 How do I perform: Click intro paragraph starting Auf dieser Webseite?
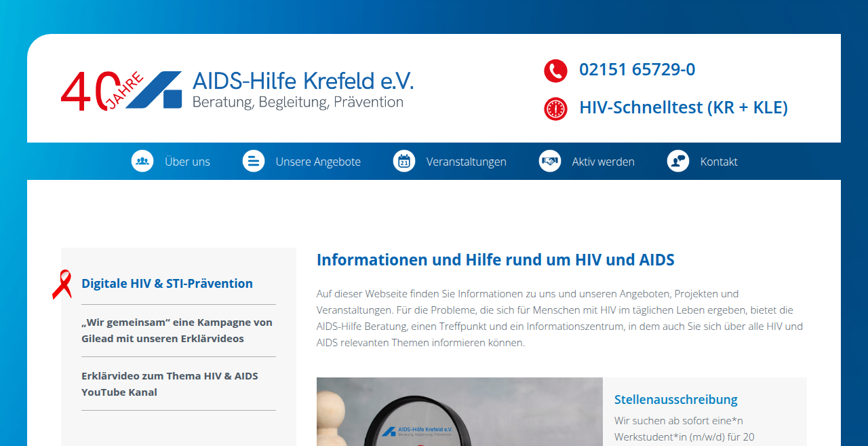pos(559,318)
